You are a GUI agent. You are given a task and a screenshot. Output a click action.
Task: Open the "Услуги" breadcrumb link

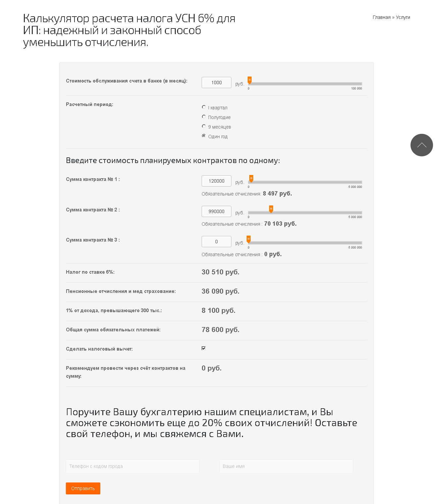click(403, 17)
